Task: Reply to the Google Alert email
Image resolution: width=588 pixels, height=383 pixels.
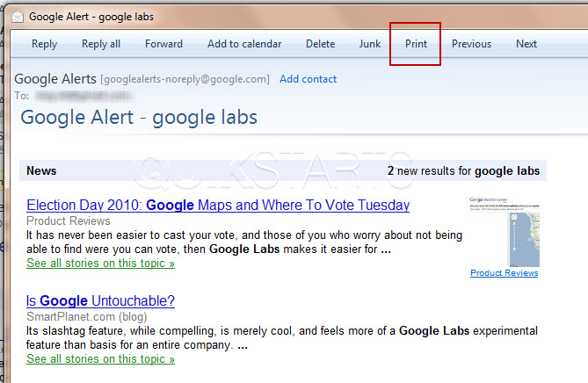Action: (x=44, y=44)
